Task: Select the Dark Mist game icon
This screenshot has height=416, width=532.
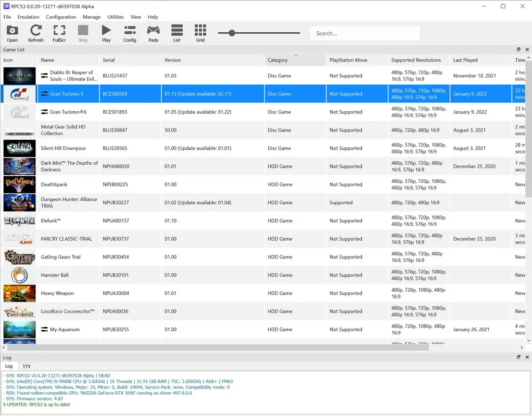Action: (x=19, y=166)
